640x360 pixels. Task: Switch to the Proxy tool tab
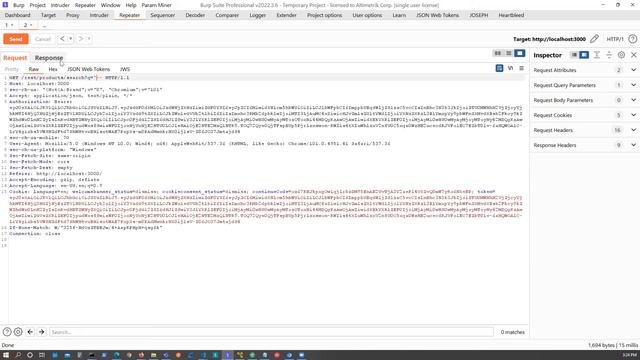click(73, 15)
